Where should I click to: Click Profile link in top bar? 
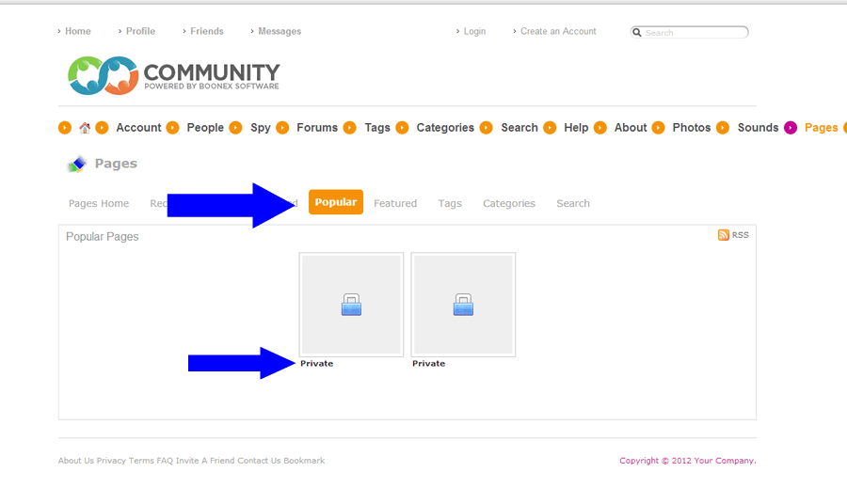[x=140, y=31]
